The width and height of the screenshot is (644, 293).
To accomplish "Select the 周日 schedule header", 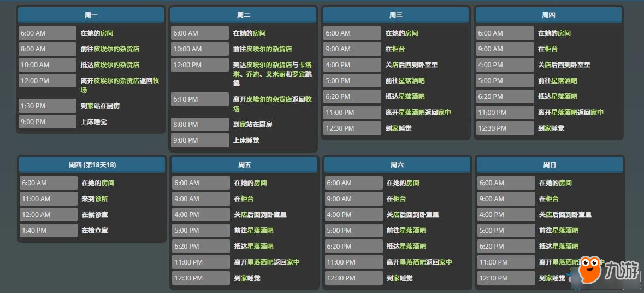I will [x=549, y=165].
